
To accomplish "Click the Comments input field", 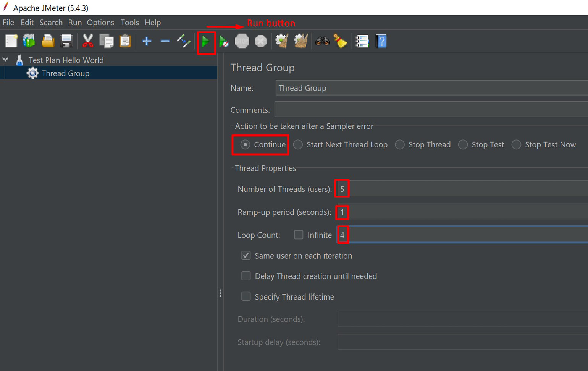I will coord(431,110).
